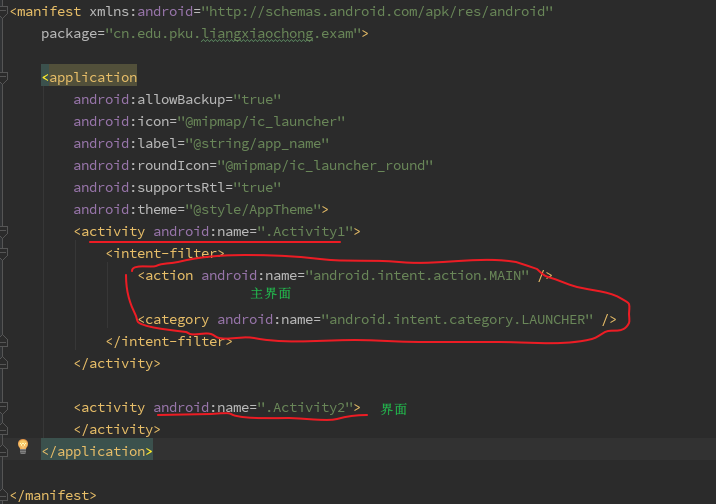Image resolution: width=716 pixels, height=504 pixels.
Task: Collapse the .Activity1 activity fold marker
Action: click(x=3, y=231)
